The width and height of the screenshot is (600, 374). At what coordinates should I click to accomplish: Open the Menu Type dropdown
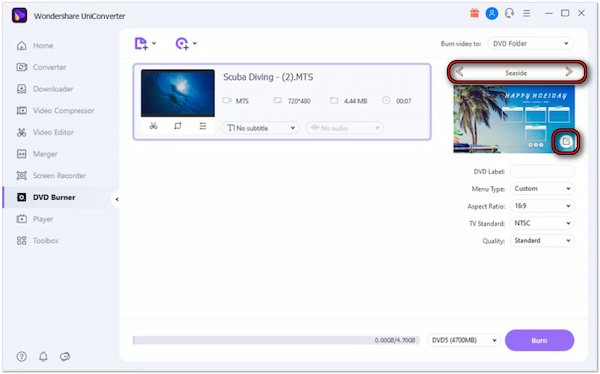542,188
